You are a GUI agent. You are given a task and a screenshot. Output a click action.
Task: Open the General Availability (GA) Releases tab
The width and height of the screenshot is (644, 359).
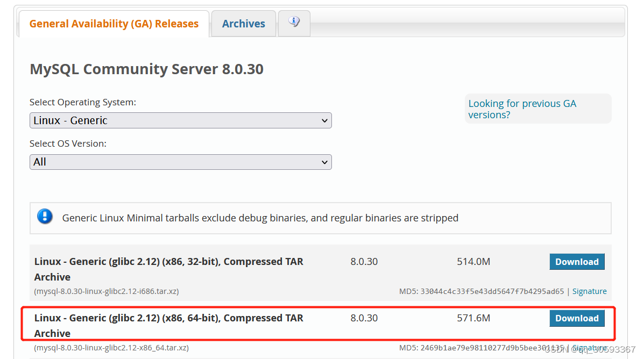114,24
